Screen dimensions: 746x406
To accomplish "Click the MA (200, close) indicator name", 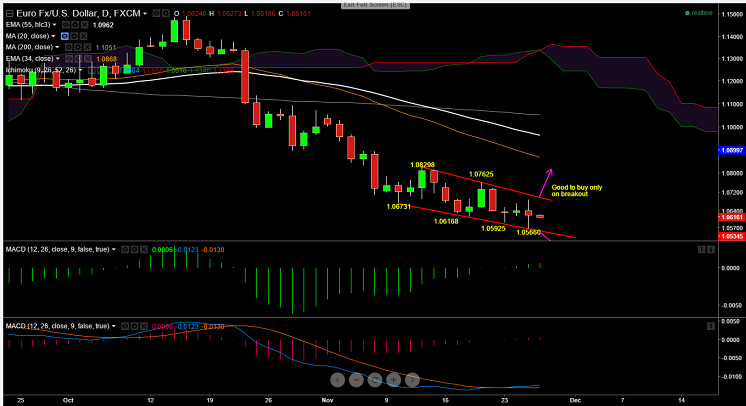I will click(x=29, y=47).
